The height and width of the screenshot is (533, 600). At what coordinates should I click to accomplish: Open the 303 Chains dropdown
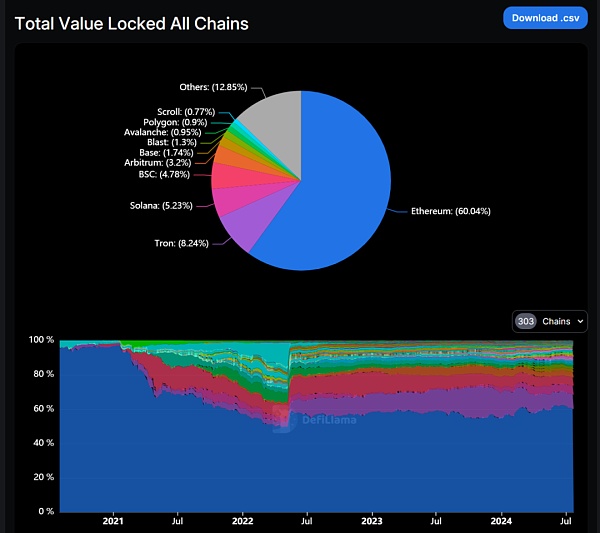(551, 321)
